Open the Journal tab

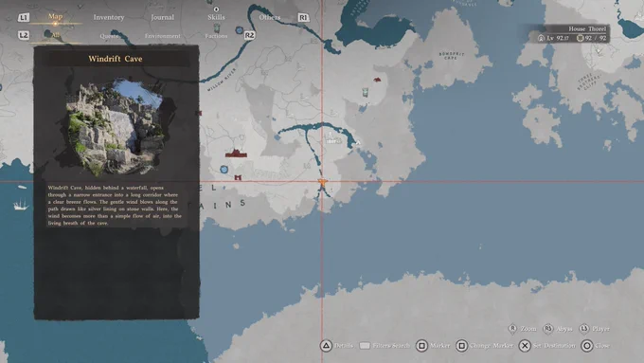click(x=162, y=17)
